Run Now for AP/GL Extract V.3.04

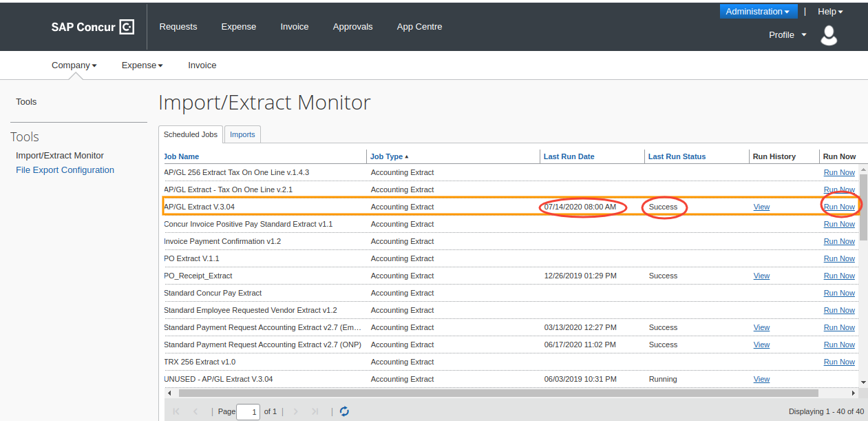[839, 207]
